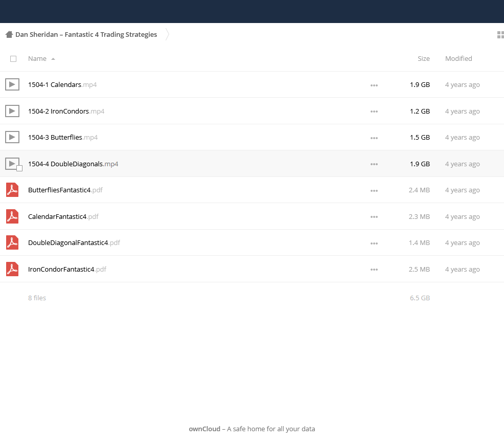Image resolution: width=504 pixels, height=444 pixels.
Task: Tick the select-all files checkbox
Action: click(x=13, y=59)
